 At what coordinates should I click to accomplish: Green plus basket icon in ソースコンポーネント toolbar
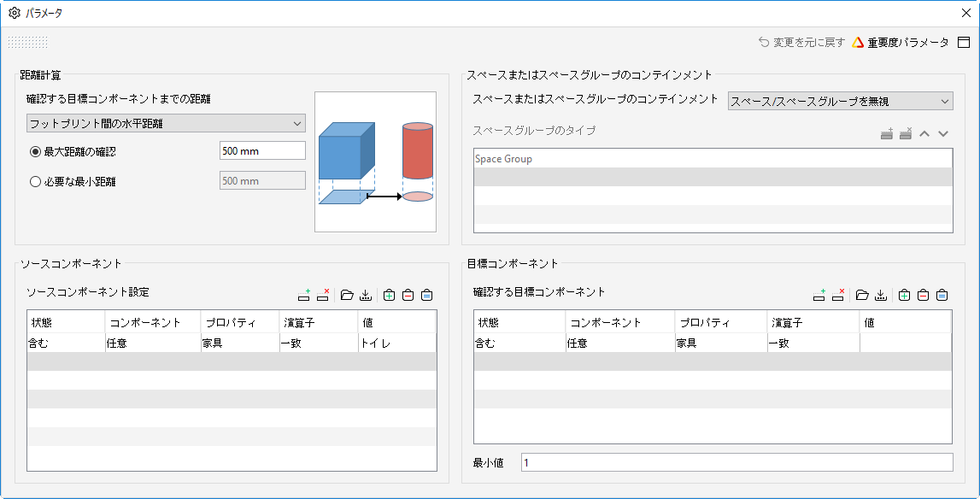pos(390,295)
